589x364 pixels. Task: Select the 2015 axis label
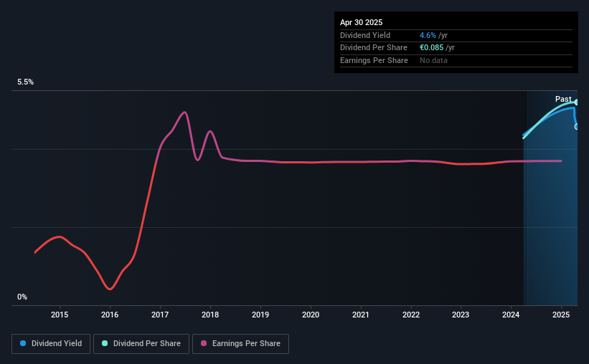tap(60, 315)
